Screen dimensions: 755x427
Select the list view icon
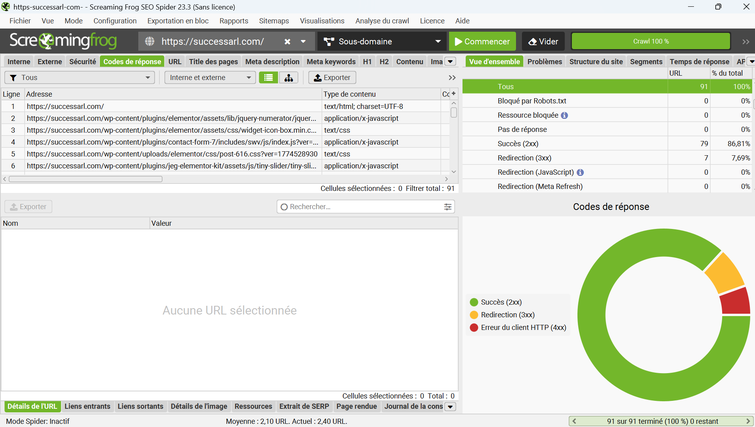(x=268, y=77)
